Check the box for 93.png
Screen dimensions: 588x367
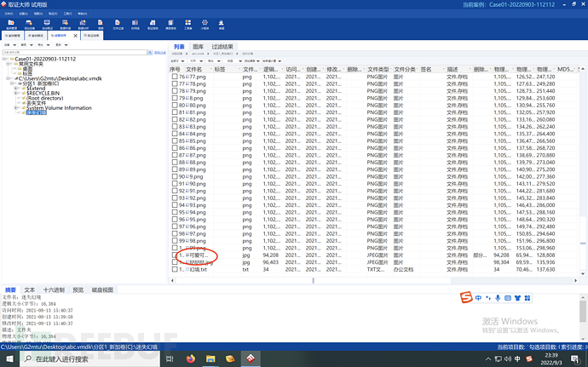175,205
